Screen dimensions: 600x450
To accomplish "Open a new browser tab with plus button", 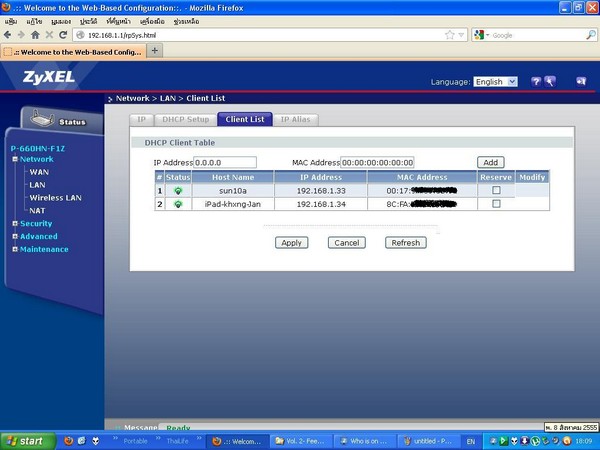I will tap(155, 50).
